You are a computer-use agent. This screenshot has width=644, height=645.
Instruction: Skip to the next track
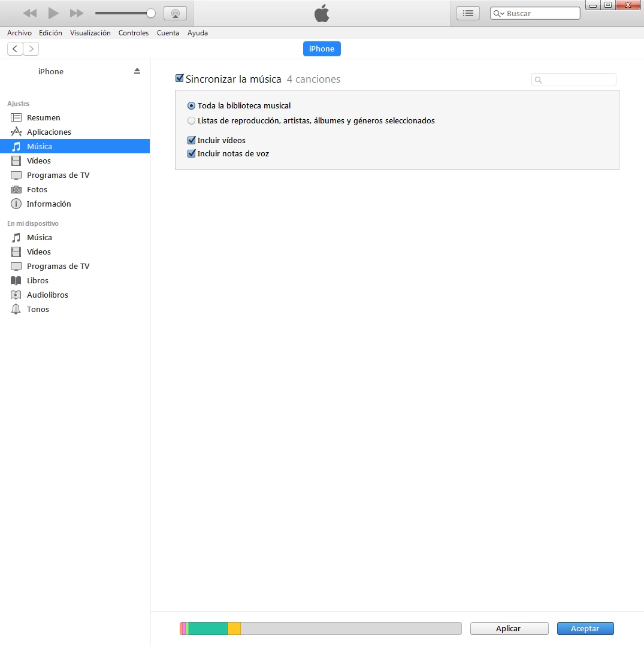tap(77, 13)
